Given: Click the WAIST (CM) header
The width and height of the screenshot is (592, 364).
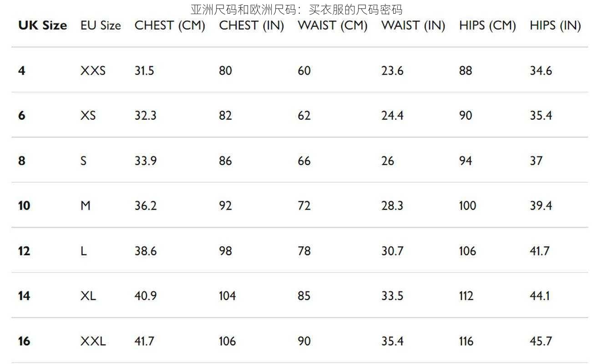Looking at the screenshot, I should pos(332,25).
